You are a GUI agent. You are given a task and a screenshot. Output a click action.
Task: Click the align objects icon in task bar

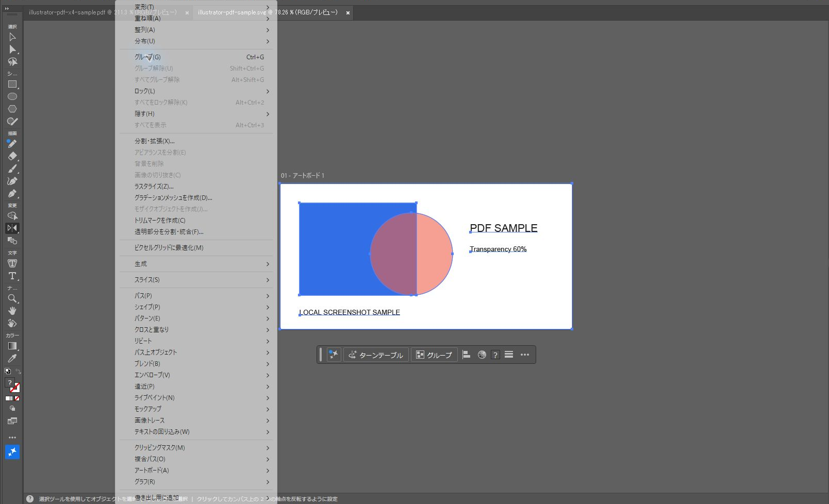tap(467, 355)
